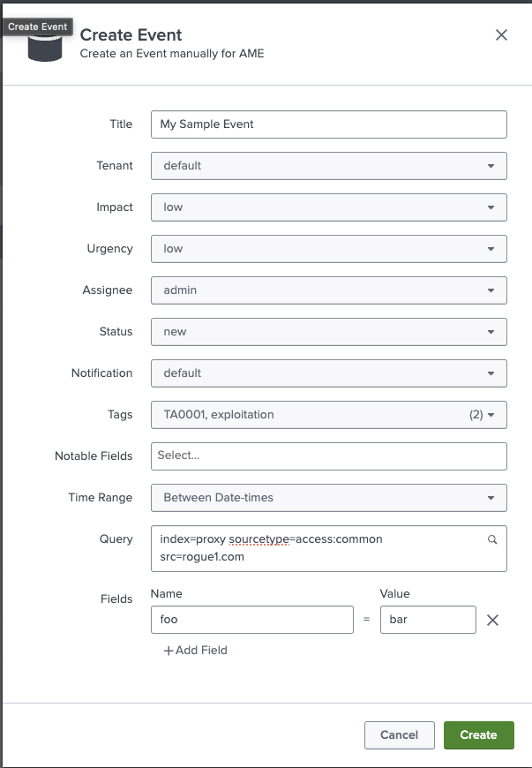Image resolution: width=532 pixels, height=768 pixels.
Task: Click the dropdown caret on the Notification selector
Action: (x=493, y=373)
